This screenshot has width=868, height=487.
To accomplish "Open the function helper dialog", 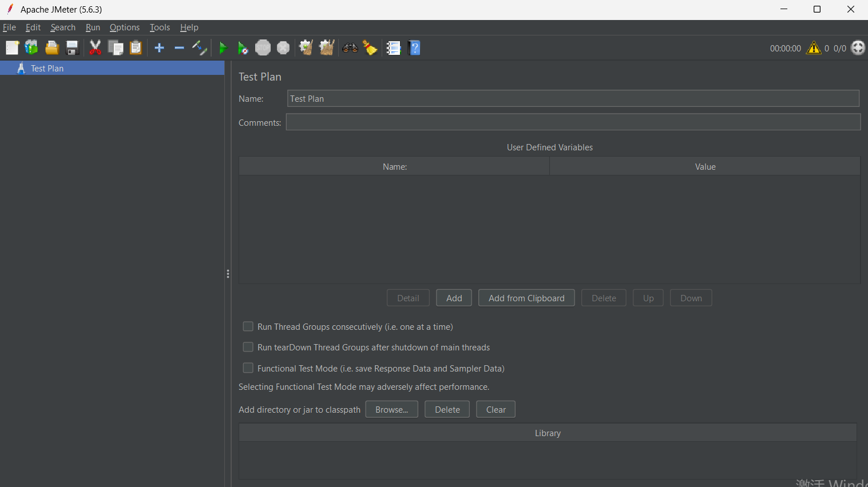I will [x=394, y=48].
